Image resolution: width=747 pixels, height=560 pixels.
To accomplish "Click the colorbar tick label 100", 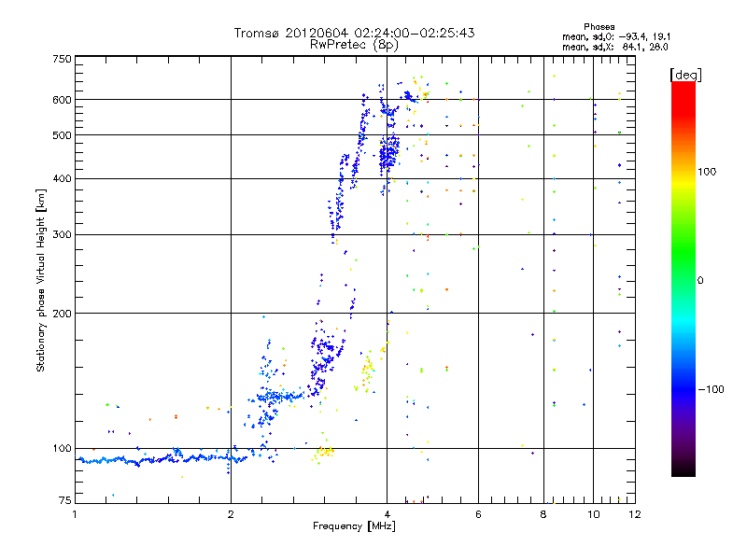I will coord(709,172).
